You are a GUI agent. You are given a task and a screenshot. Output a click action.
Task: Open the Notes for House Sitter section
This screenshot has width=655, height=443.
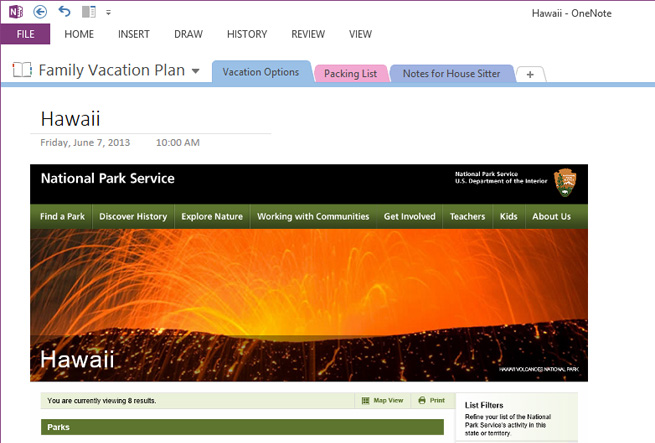tap(451, 74)
